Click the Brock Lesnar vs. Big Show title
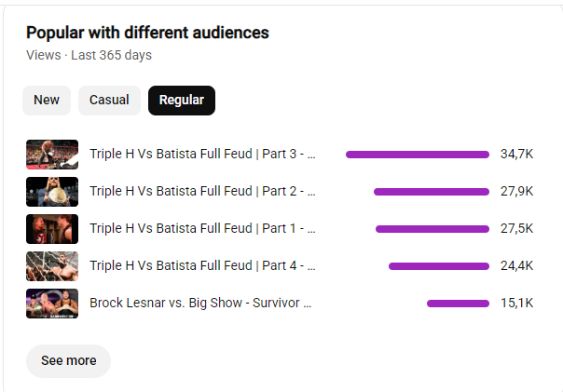 coord(200,304)
